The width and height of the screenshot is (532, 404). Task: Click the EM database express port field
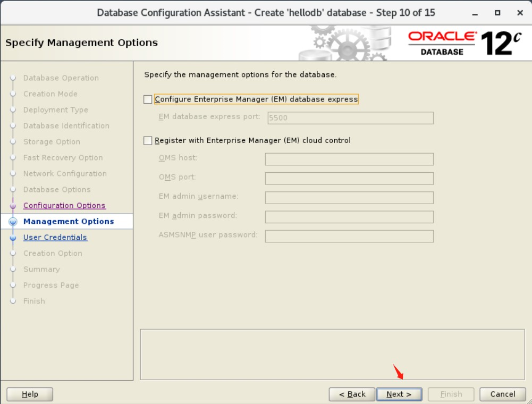350,118
